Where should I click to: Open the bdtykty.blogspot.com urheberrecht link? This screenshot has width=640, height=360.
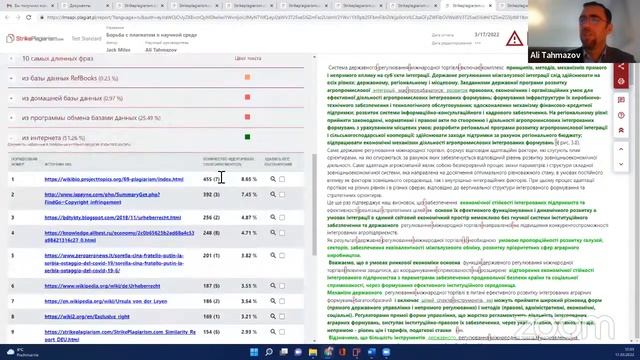[113, 218]
